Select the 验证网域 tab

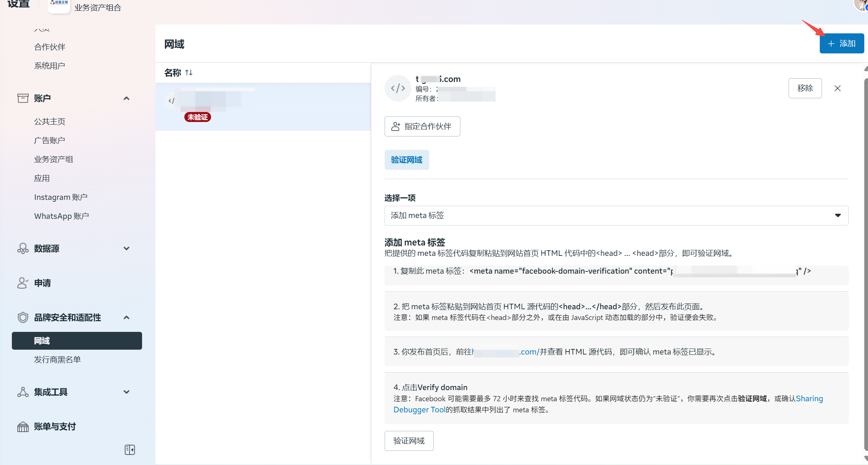tap(407, 160)
